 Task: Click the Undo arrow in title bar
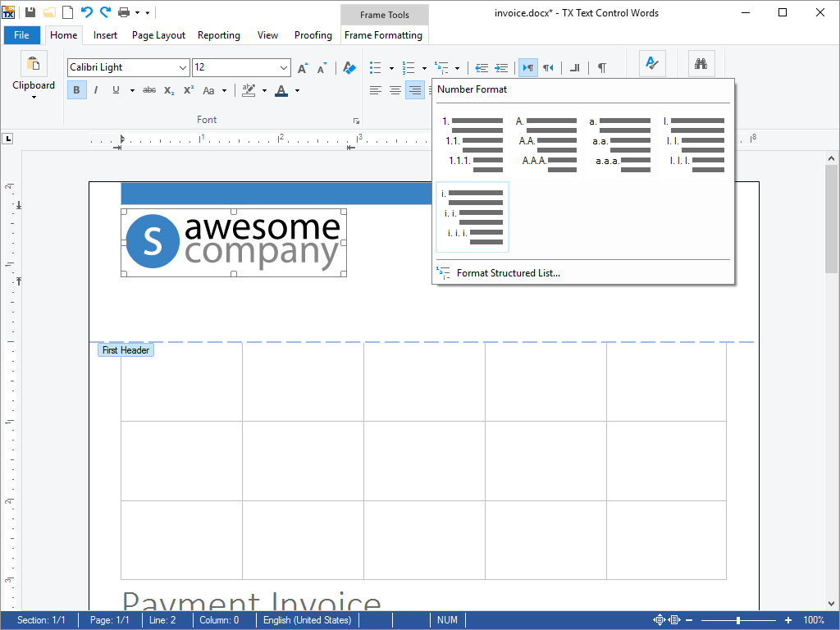[86, 12]
